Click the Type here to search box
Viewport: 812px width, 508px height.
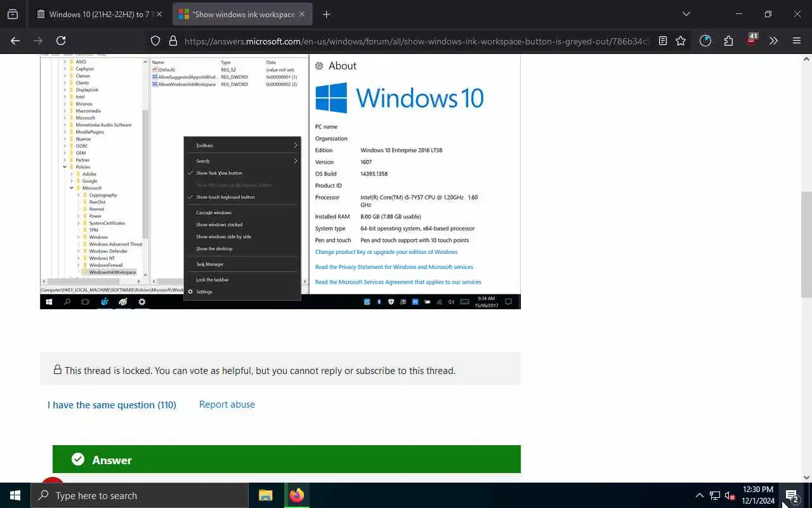coord(140,495)
